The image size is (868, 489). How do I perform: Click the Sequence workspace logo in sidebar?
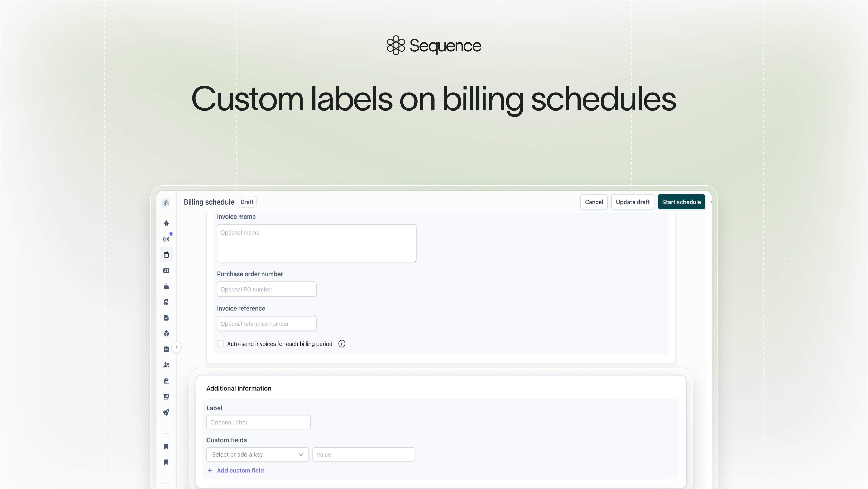[x=166, y=203]
